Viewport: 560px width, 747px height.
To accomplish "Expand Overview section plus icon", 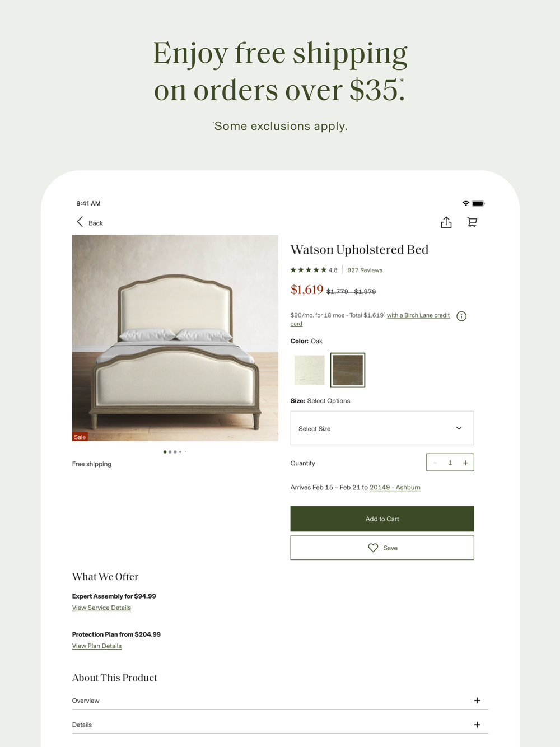I will pyautogui.click(x=477, y=701).
